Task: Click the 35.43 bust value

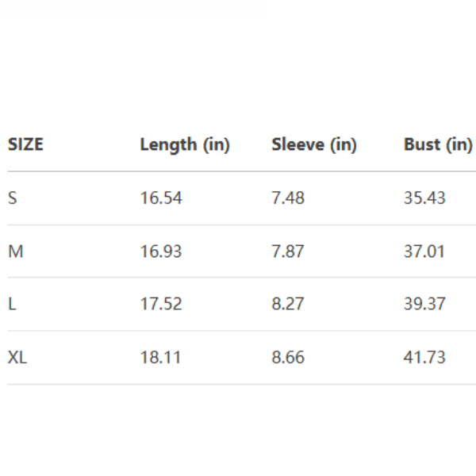Action: pyautogui.click(x=424, y=198)
